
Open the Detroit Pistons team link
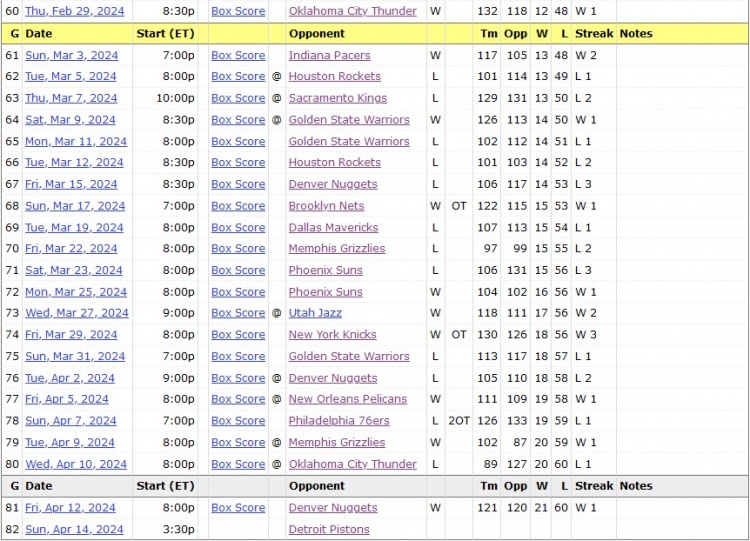click(x=329, y=529)
